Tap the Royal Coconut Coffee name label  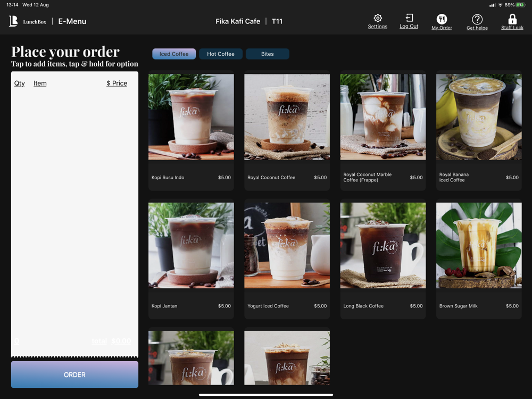coord(271,178)
